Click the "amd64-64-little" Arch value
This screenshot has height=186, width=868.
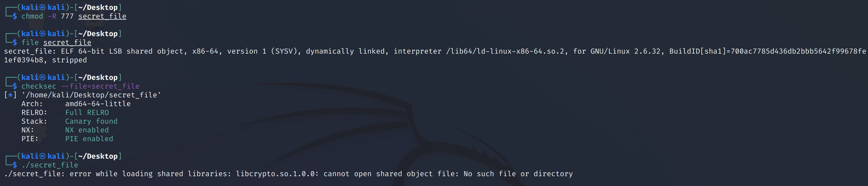98,104
